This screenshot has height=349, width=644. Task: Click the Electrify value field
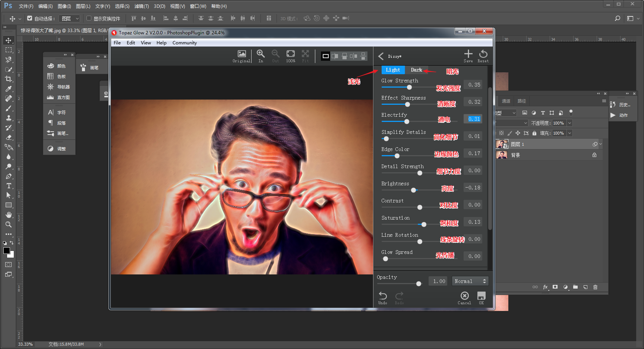(473, 119)
